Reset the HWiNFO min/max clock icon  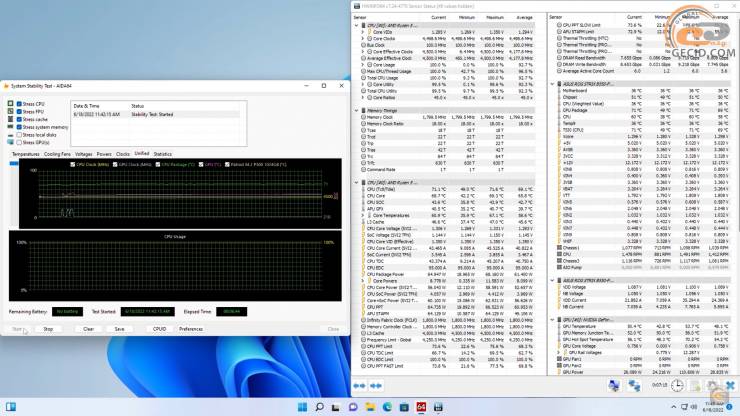click(x=677, y=385)
